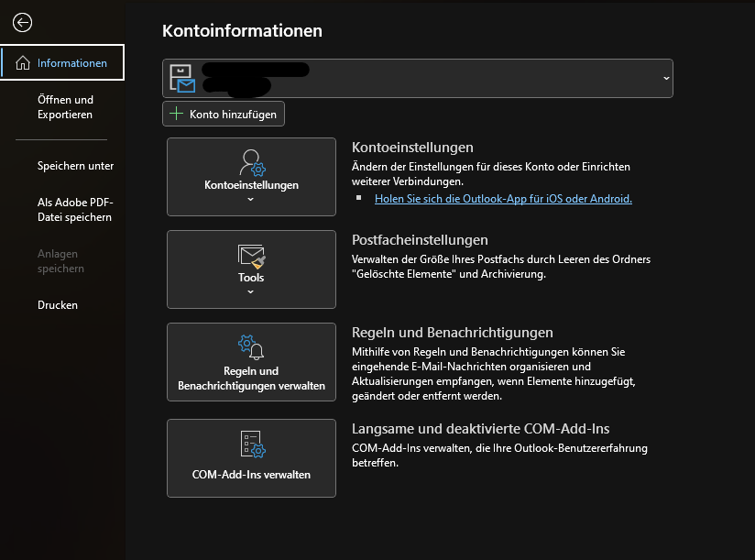Select Speichern unter
The height and width of the screenshot is (560, 755).
tap(76, 166)
